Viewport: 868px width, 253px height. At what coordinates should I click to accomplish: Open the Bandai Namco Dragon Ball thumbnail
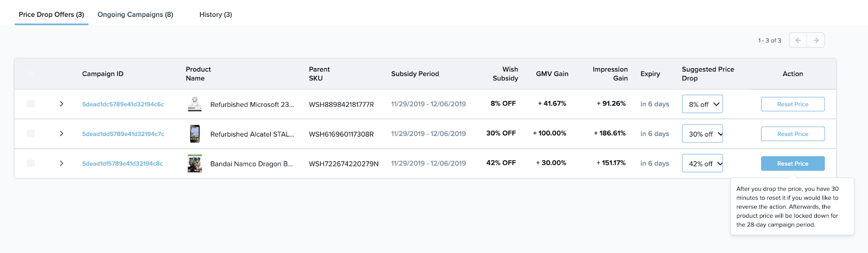tap(195, 164)
